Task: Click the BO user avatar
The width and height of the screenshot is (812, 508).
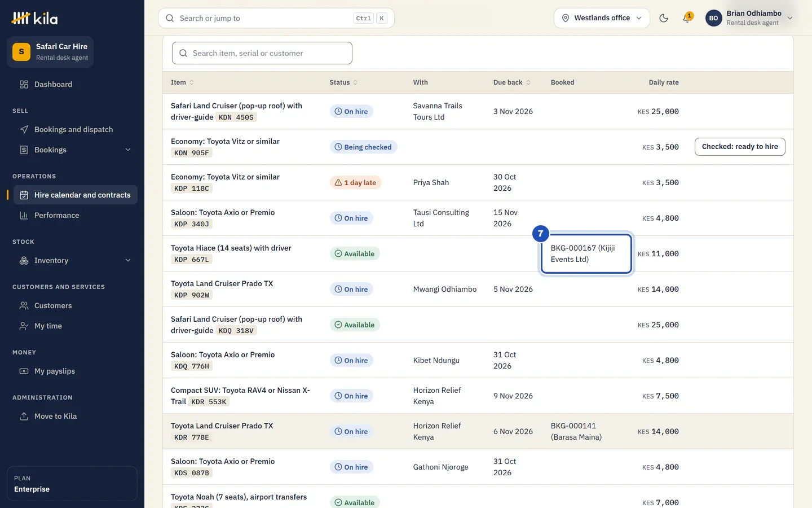Action: tap(713, 18)
